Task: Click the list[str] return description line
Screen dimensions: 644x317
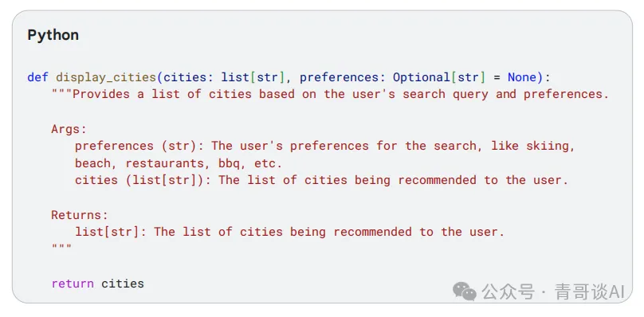Action: click(289, 232)
